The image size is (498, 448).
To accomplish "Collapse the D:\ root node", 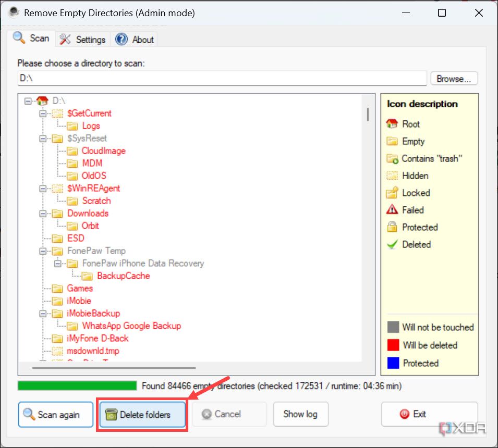I will [28, 101].
